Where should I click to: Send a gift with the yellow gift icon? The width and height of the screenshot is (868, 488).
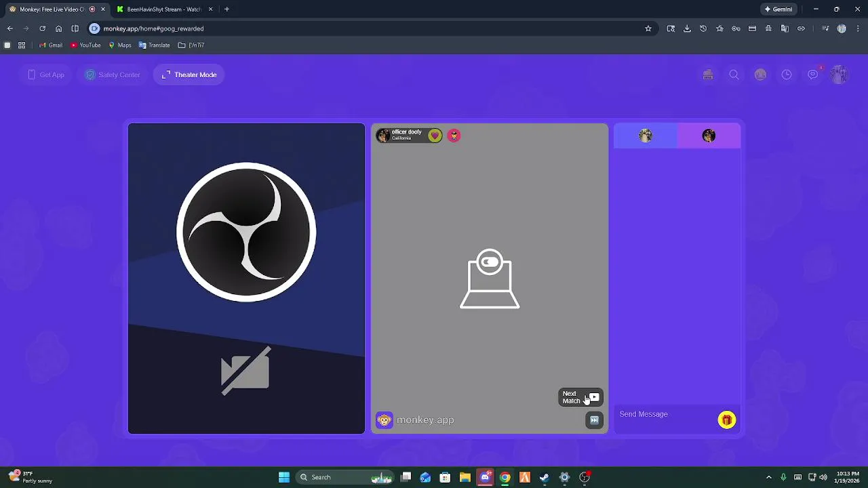[726, 420]
